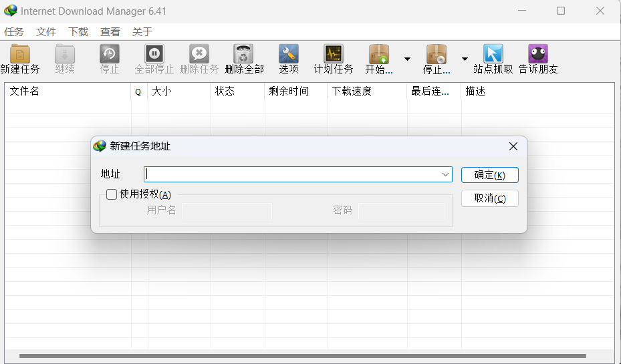Expand the 地址 combo box dropdown arrow

coord(445,174)
